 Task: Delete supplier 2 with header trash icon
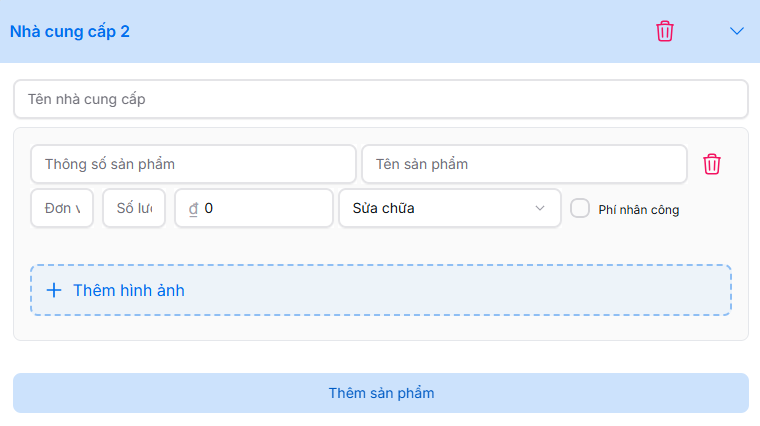665,31
